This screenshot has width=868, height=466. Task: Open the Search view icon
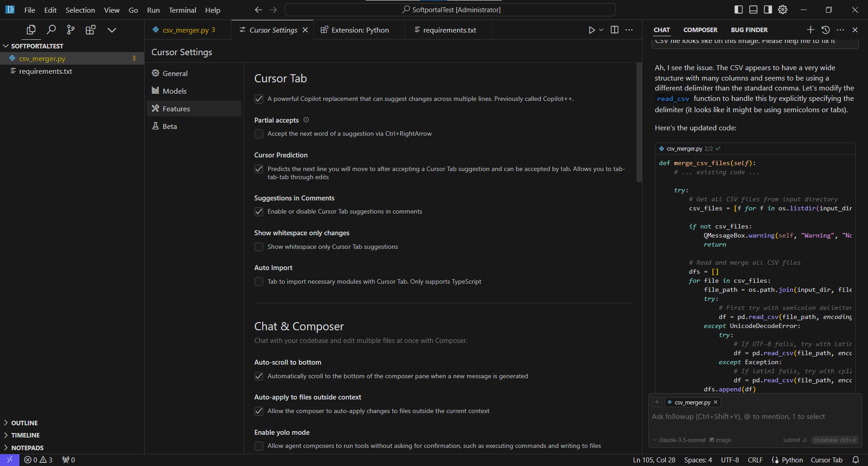51,30
